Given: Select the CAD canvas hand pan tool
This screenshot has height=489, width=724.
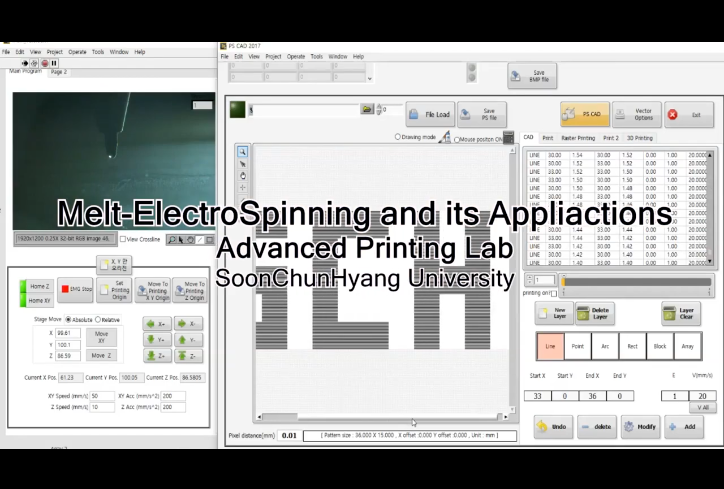Looking at the screenshot, I should pos(242,176).
